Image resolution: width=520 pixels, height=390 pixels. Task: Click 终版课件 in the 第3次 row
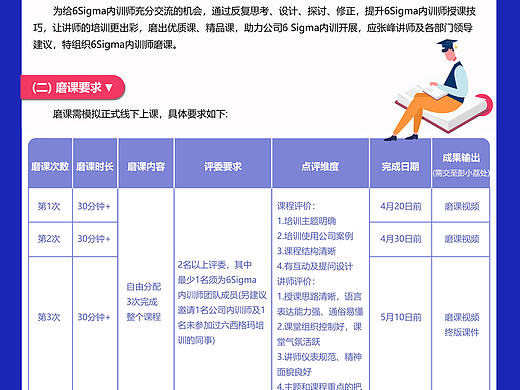pyautogui.click(x=462, y=332)
